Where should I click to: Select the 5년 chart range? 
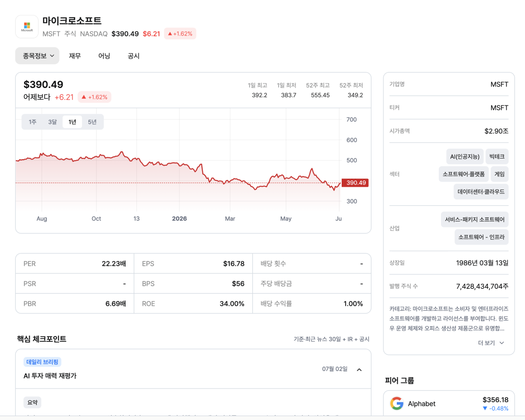(x=92, y=122)
